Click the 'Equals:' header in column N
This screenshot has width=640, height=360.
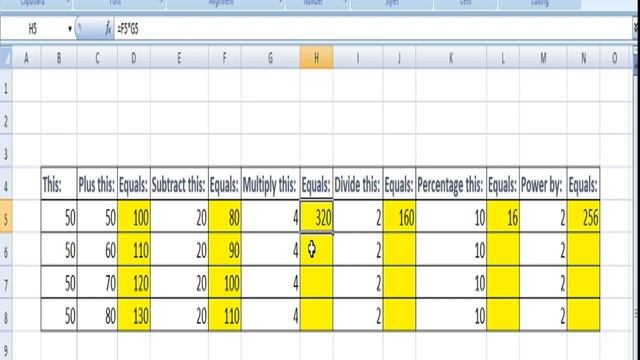(x=584, y=183)
